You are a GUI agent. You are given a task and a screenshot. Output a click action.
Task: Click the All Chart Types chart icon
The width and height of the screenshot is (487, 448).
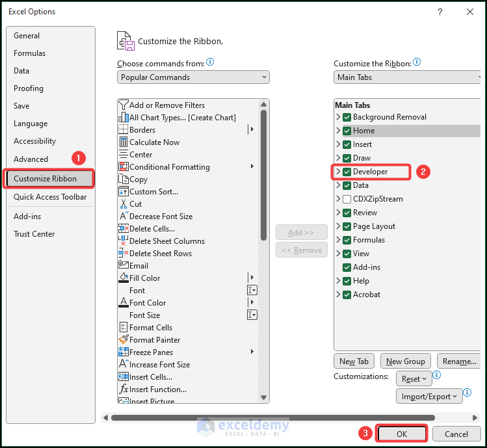point(124,118)
